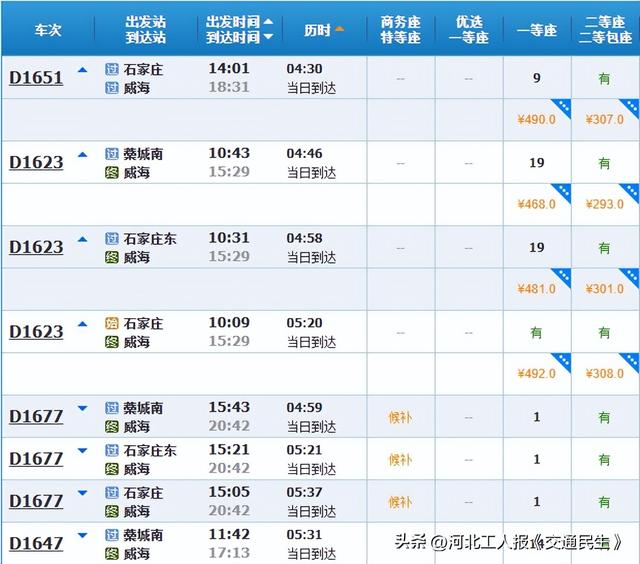The height and width of the screenshot is (564, 640).
Task: Expand the arrow beside D1677 departing 15:43
Action: 82,409
